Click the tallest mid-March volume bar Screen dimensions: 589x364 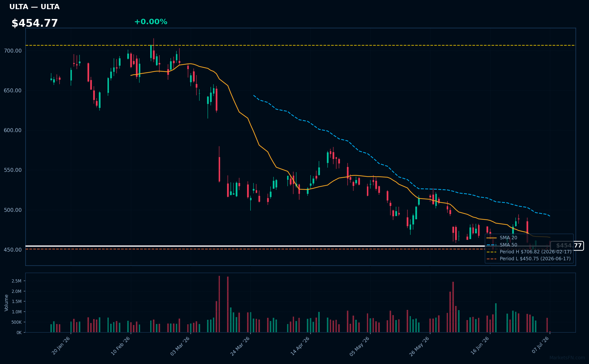[x=219, y=304]
